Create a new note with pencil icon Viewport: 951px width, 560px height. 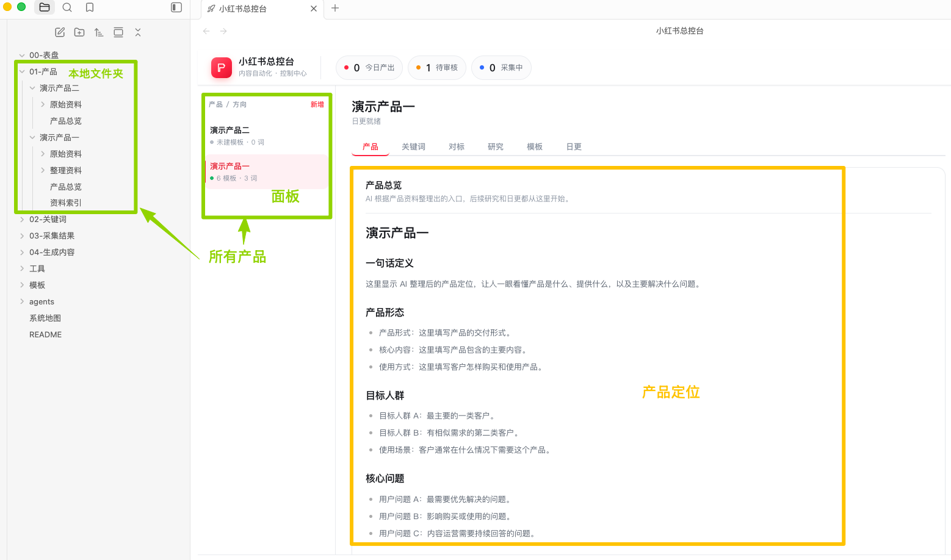tap(60, 32)
